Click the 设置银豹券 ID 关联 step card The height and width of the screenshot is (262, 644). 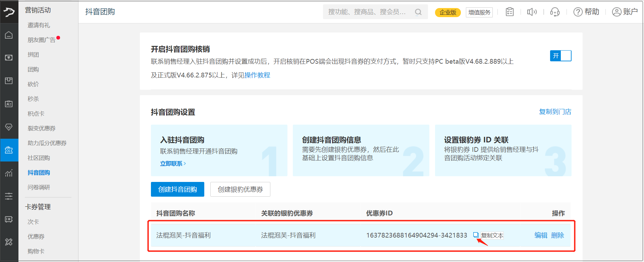(503, 150)
